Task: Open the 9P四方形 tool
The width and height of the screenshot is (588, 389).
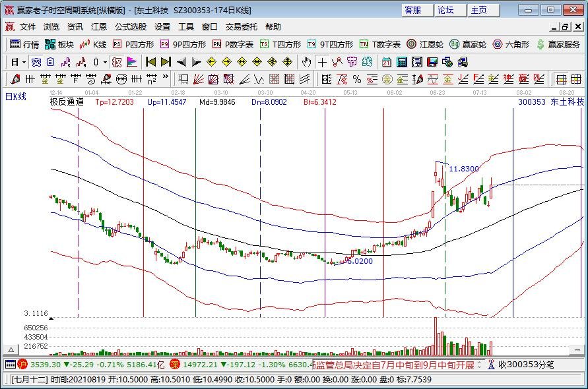Action: (183, 45)
